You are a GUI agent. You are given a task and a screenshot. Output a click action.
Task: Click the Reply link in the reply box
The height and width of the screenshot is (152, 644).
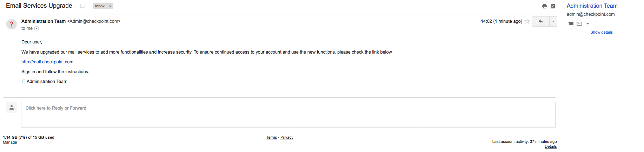[58, 108]
